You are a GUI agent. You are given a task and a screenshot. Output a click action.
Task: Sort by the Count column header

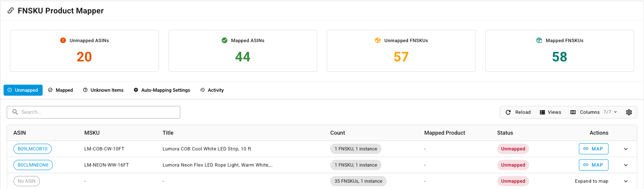click(x=338, y=133)
